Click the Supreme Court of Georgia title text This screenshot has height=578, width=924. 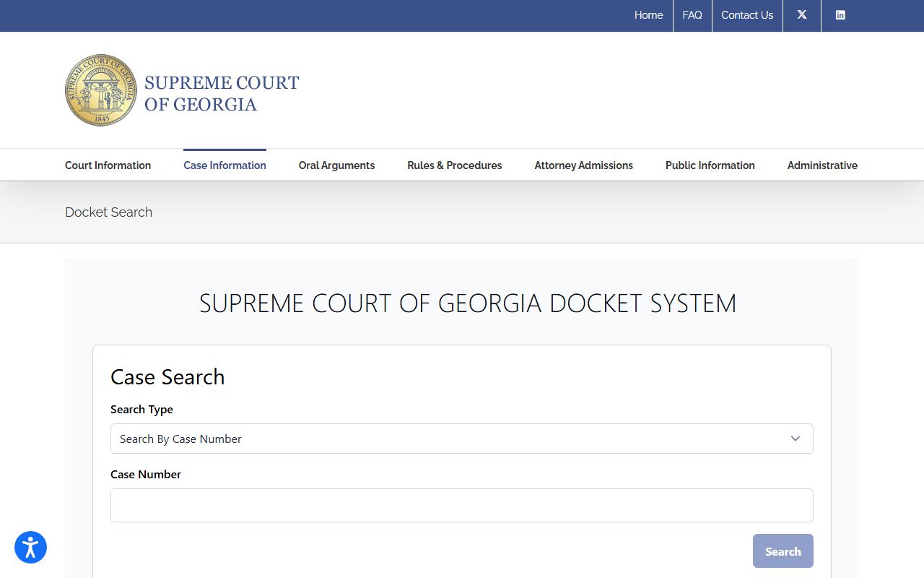222,93
